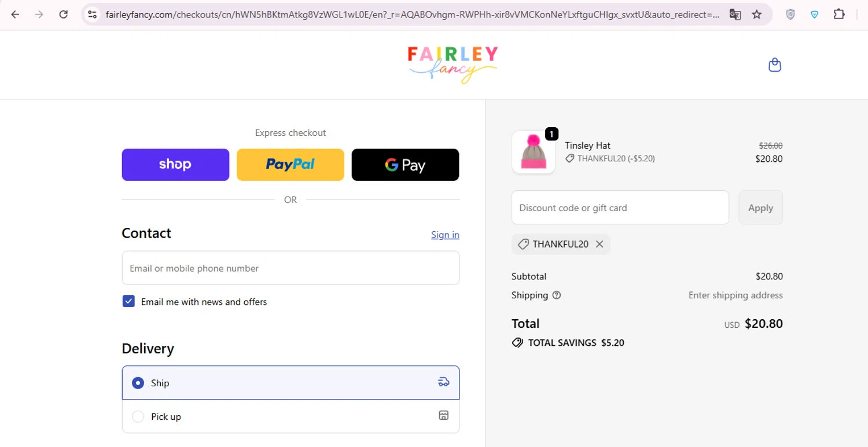Focus the email or mobile phone field
Image resolution: width=868 pixels, height=447 pixels.
click(x=290, y=268)
